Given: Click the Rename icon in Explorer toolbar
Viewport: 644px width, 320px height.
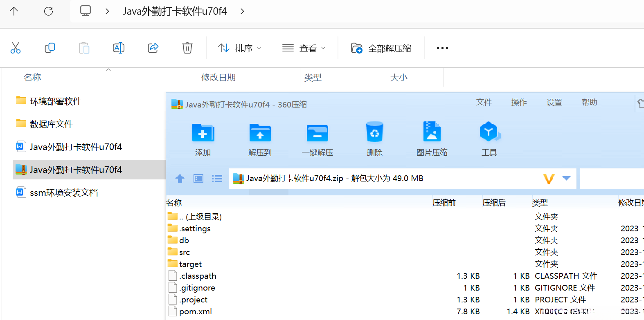Looking at the screenshot, I should (119, 48).
